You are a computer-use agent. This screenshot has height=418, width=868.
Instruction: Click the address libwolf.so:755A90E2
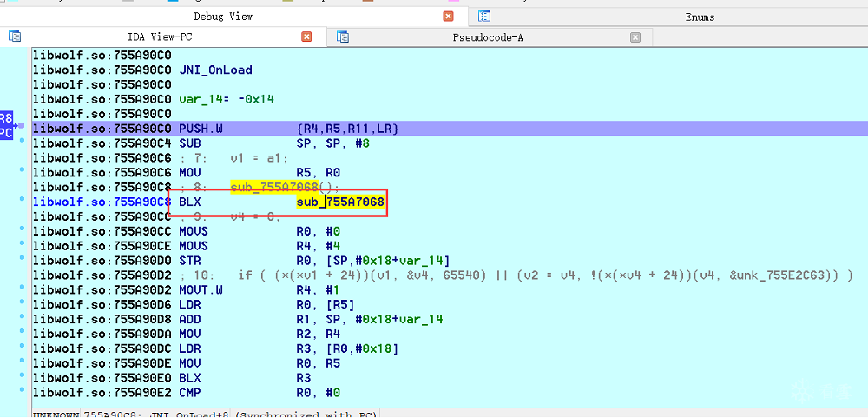[102, 393]
